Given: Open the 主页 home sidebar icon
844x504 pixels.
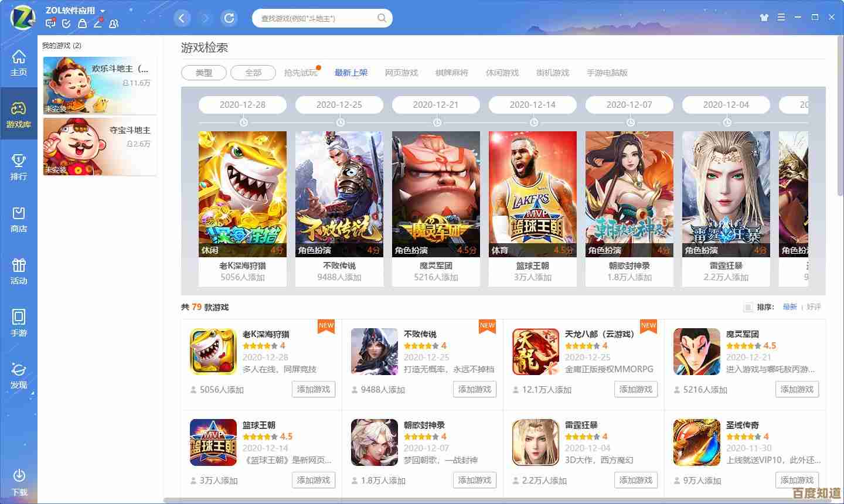Looking at the screenshot, I should coord(19,62).
